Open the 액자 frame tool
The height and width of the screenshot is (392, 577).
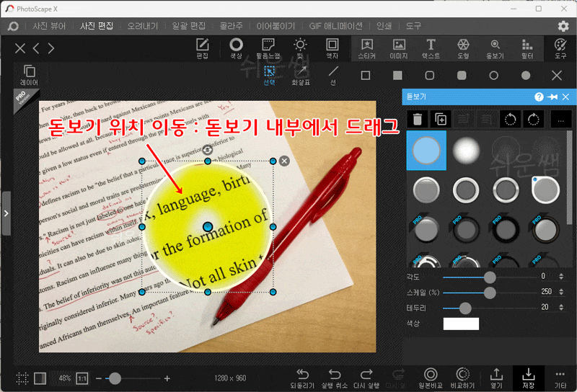(332, 48)
